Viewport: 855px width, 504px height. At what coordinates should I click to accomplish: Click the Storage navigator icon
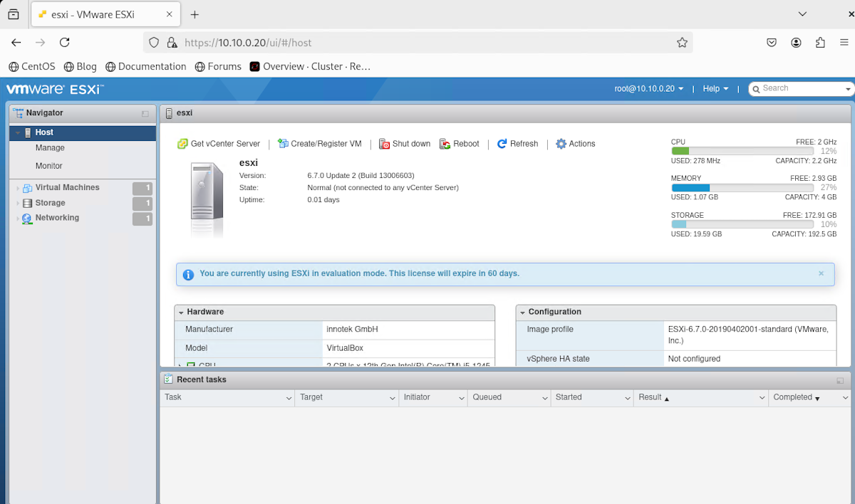[28, 204]
